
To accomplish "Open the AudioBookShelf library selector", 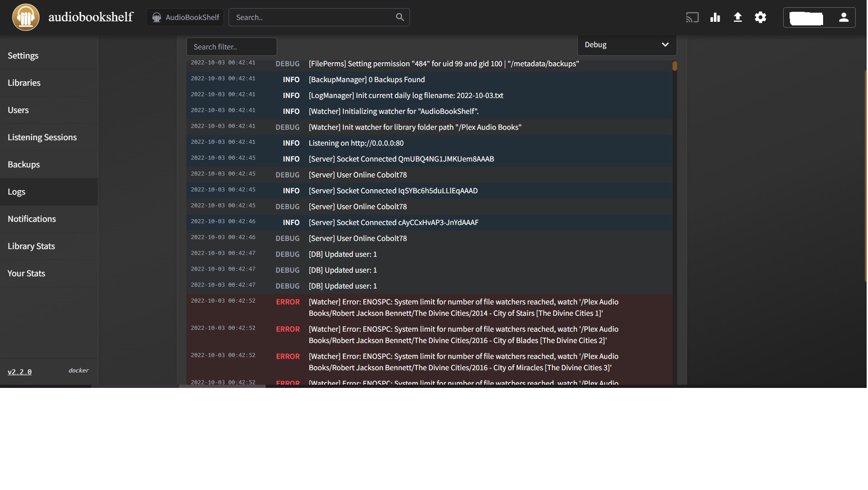I will [x=185, y=17].
